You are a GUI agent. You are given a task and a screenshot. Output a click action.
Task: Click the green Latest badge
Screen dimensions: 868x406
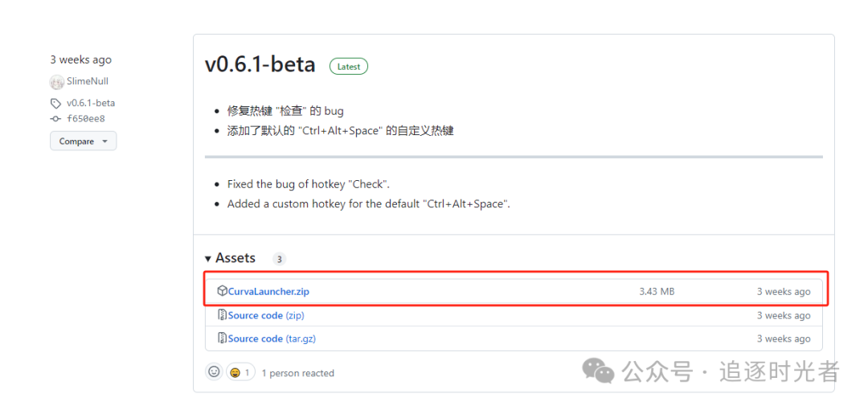tap(349, 67)
